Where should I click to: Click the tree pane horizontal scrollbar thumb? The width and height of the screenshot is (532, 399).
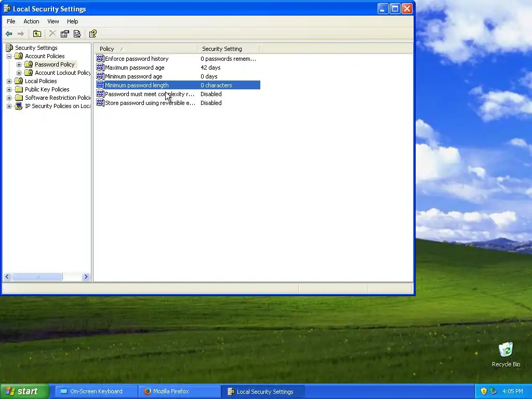coord(37,277)
